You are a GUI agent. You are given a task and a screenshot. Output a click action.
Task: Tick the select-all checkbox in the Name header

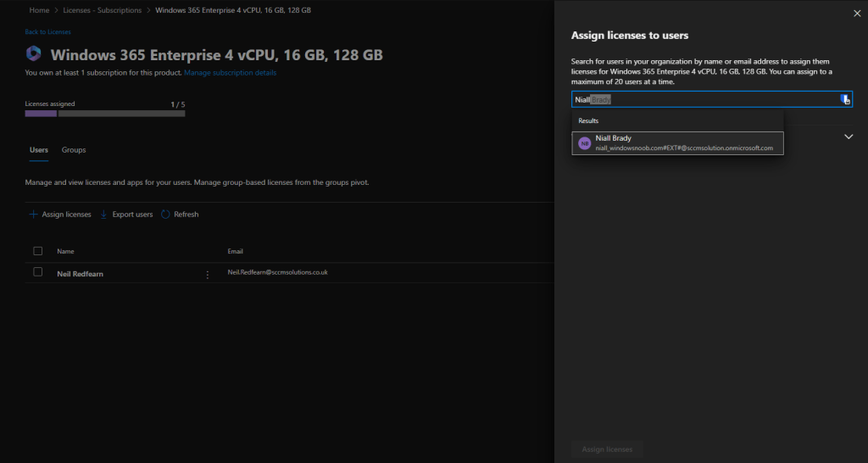point(37,251)
